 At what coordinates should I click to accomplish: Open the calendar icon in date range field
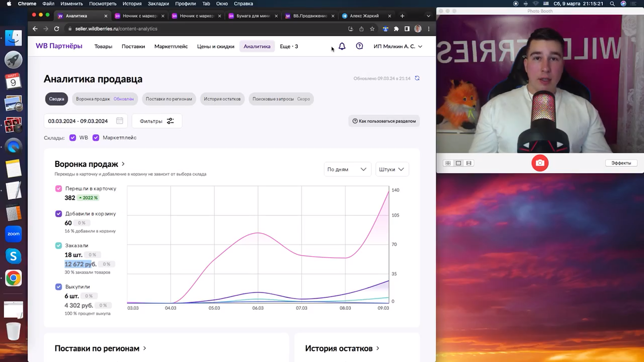pos(120,121)
